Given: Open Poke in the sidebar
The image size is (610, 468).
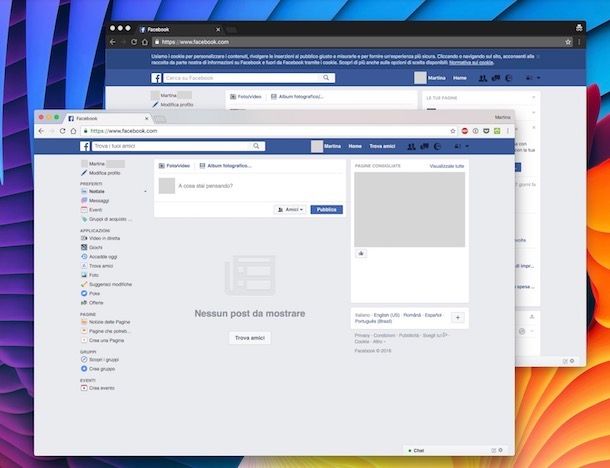Looking at the screenshot, I should point(90,294).
